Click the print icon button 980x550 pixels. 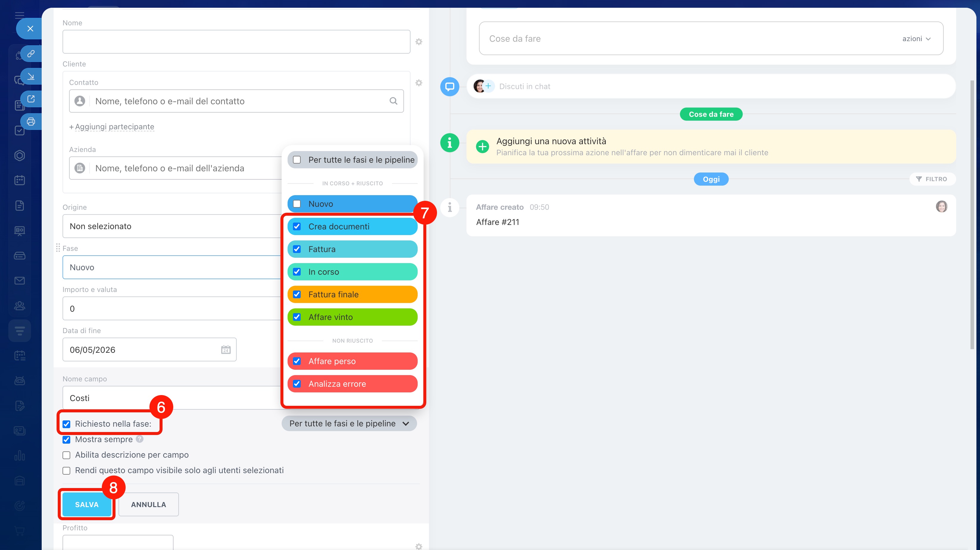tap(31, 122)
